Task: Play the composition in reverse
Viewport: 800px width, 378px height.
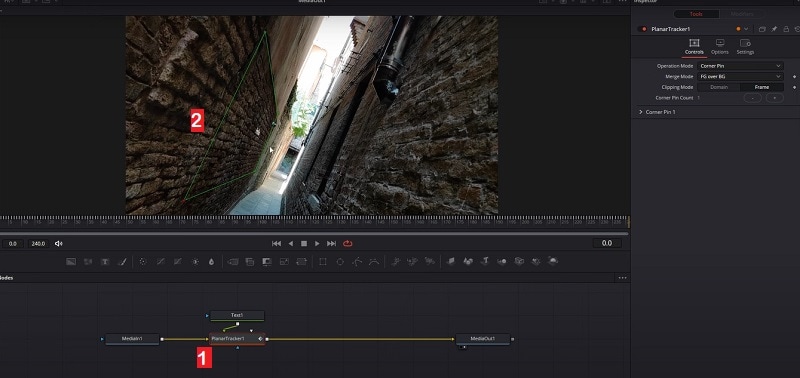Action: point(291,244)
